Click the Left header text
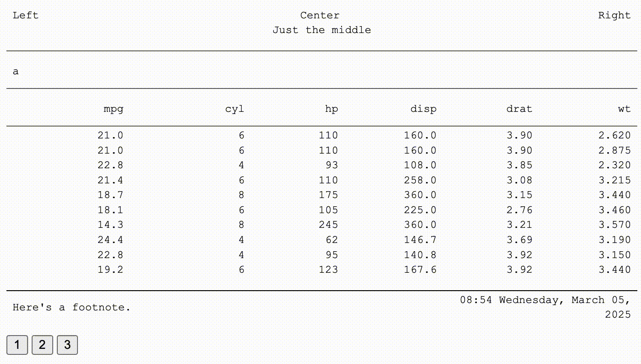This screenshot has height=364, width=641. tap(26, 15)
